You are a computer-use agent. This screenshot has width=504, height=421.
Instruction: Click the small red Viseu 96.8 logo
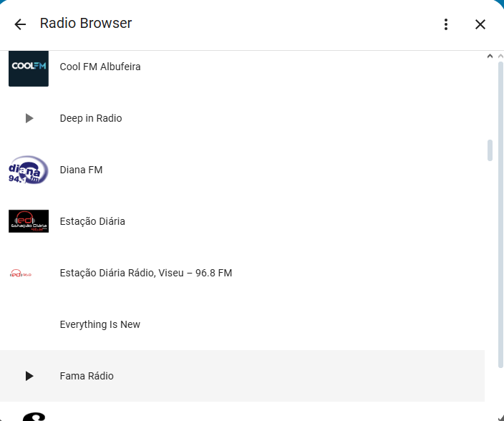[x=21, y=274]
